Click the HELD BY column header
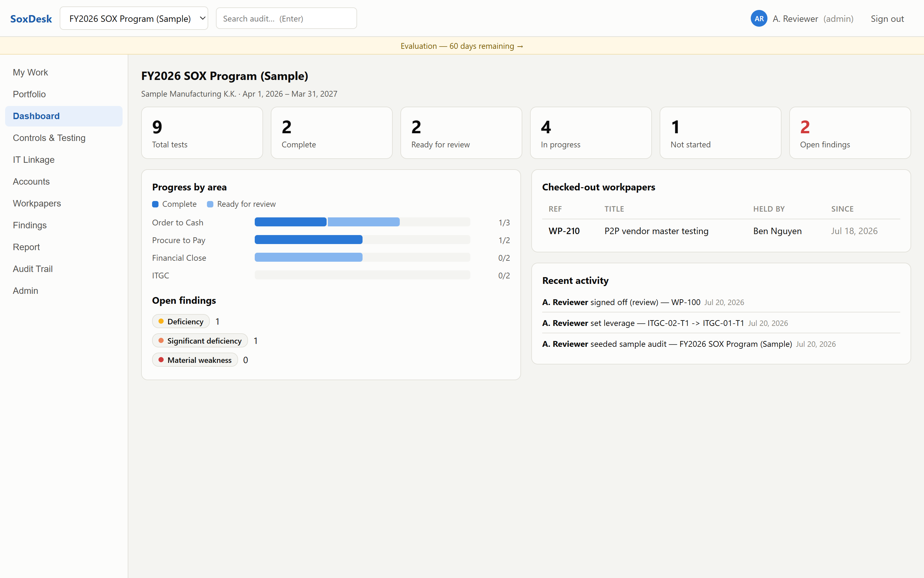Viewport: 924px width, 578px height. (x=769, y=209)
